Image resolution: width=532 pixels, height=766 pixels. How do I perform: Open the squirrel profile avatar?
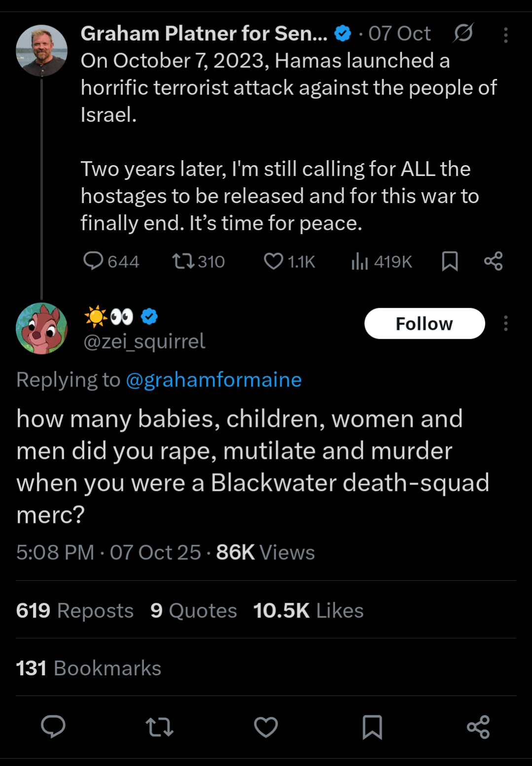41,328
